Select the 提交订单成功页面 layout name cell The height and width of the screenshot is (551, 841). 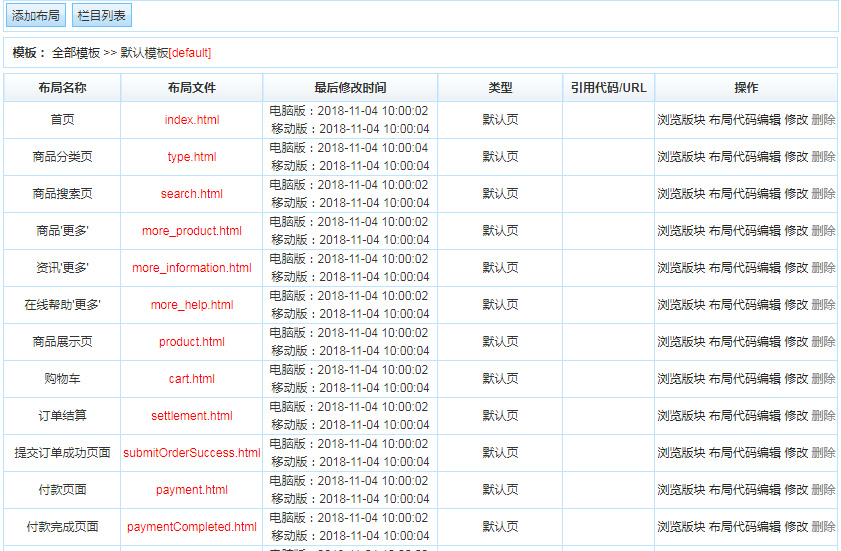(x=62, y=453)
